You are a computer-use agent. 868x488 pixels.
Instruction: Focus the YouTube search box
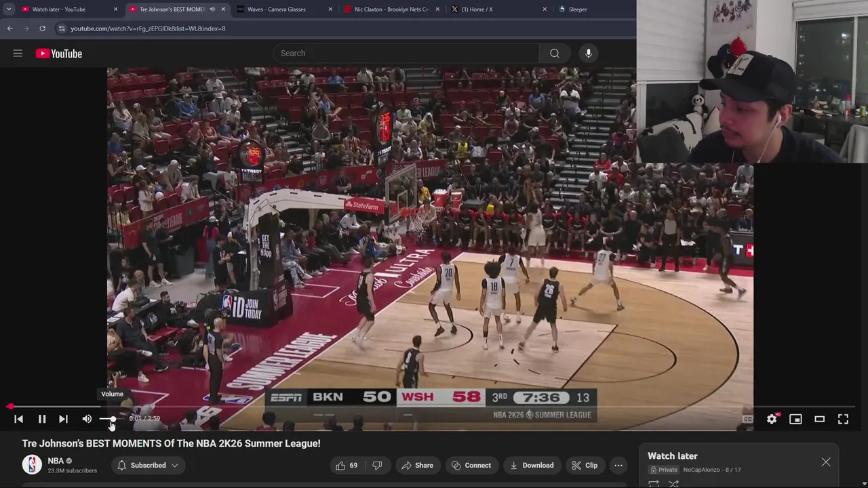click(406, 54)
